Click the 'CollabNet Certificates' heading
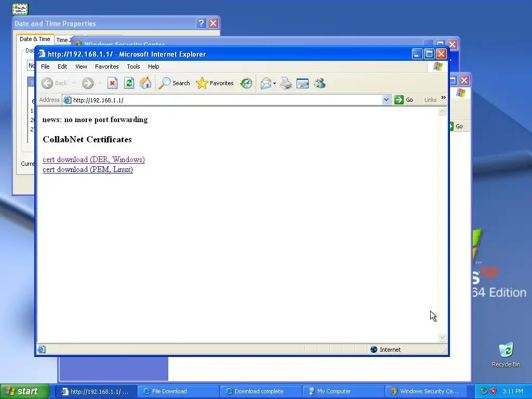 [87, 139]
